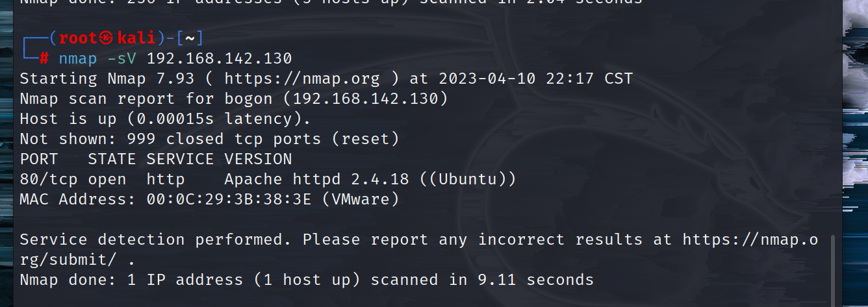
Task: Click the PORT column header
Action: tap(39, 159)
